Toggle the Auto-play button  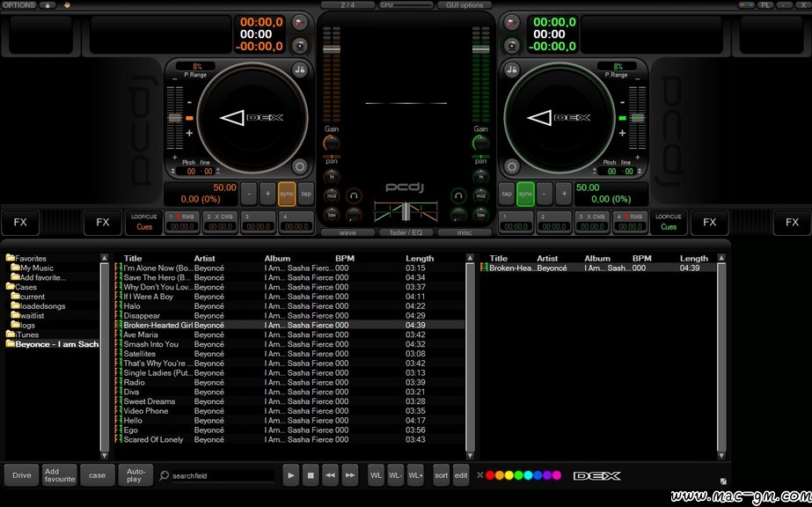point(135,475)
